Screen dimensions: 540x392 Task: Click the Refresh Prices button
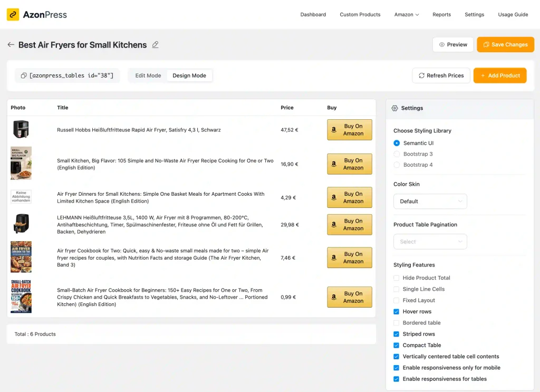[x=441, y=75]
